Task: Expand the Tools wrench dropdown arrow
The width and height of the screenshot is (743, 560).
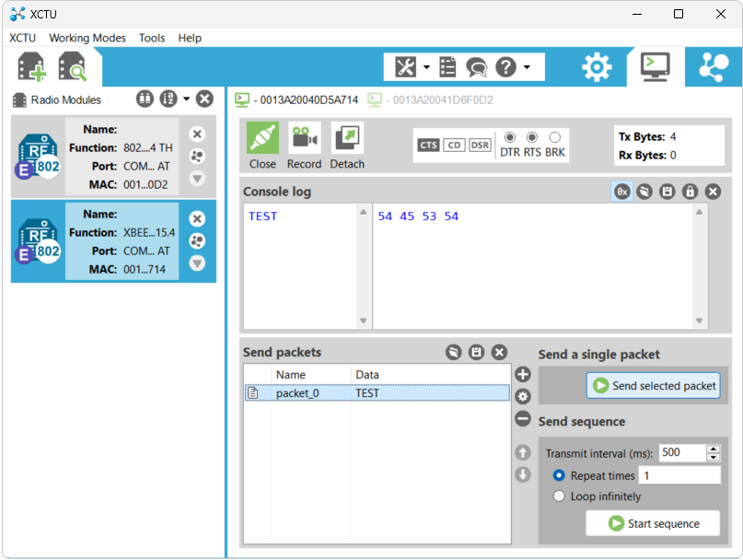Action: click(426, 67)
